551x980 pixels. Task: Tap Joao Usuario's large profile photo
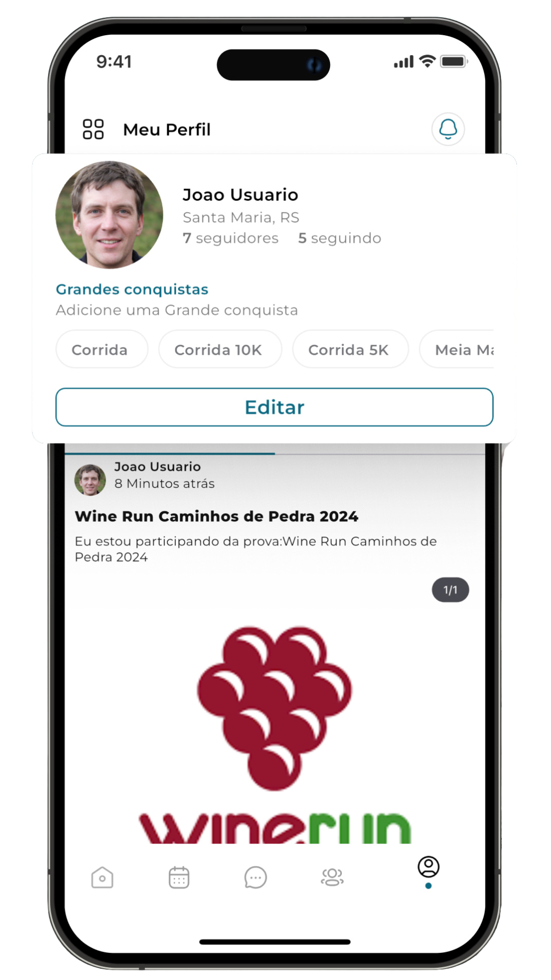point(109,215)
